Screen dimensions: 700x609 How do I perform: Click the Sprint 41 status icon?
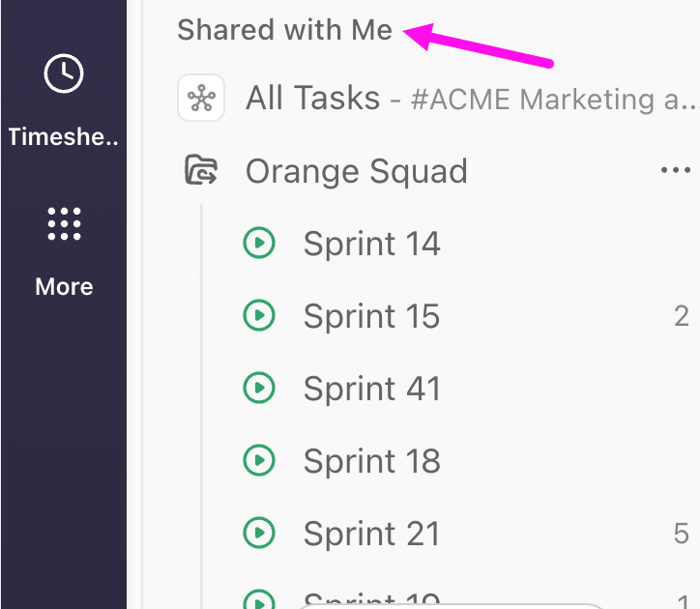pyautogui.click(x=259, y=389)
